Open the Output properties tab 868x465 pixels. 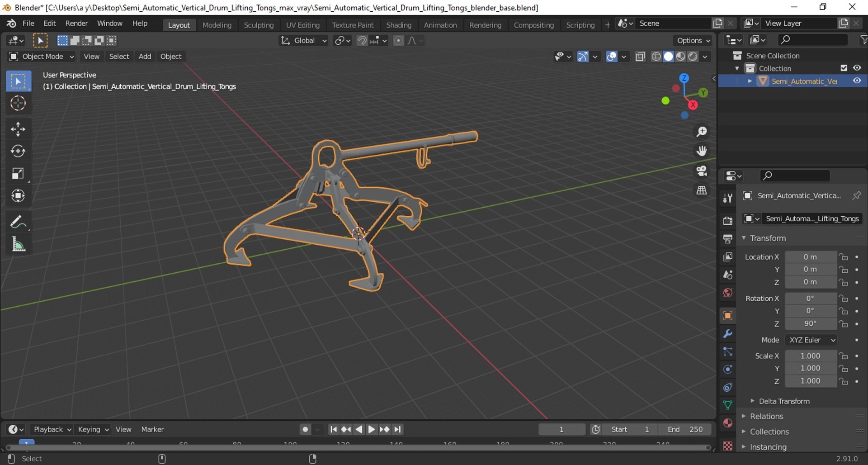[x=727, y=239]
